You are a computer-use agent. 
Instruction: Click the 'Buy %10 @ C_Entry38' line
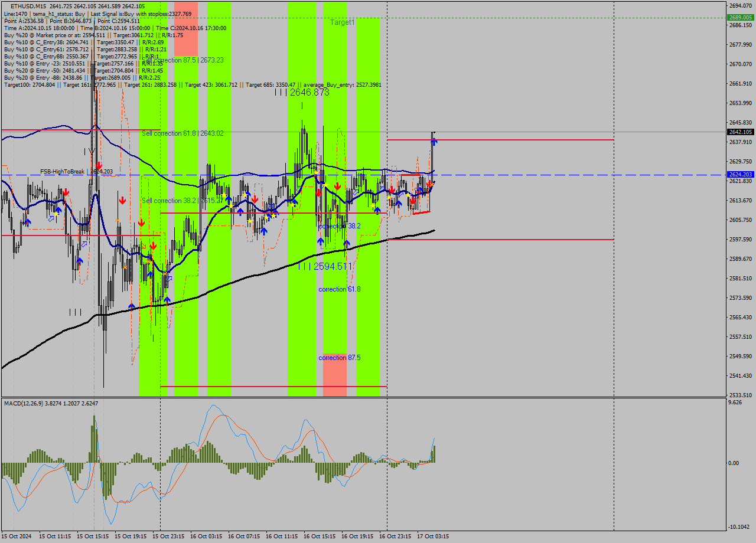(84, 42)
